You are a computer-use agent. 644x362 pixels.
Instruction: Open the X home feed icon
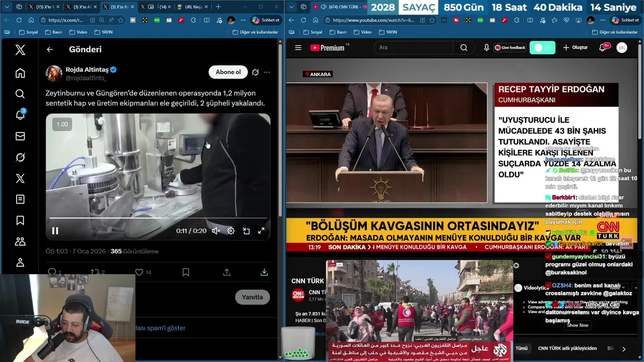coord(20,73)
